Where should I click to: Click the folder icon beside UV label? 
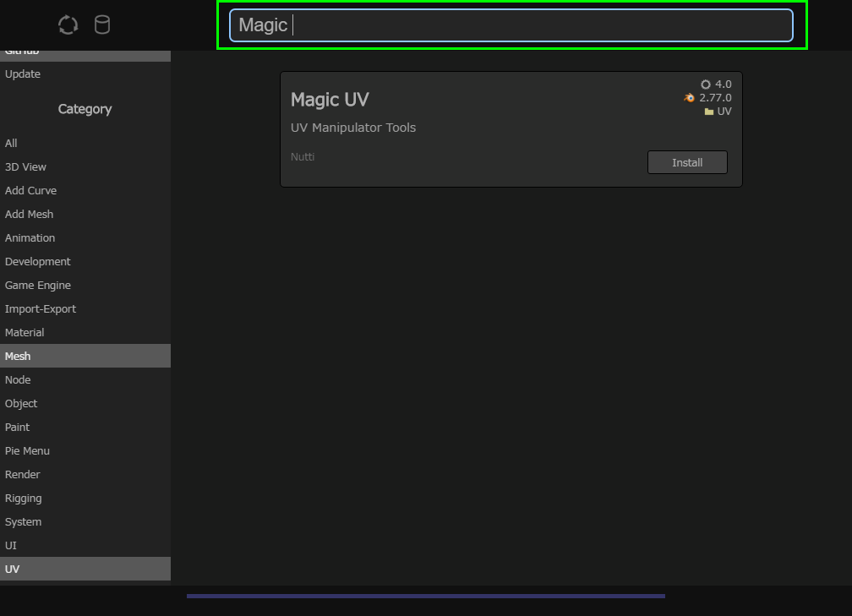click(708, 112)
